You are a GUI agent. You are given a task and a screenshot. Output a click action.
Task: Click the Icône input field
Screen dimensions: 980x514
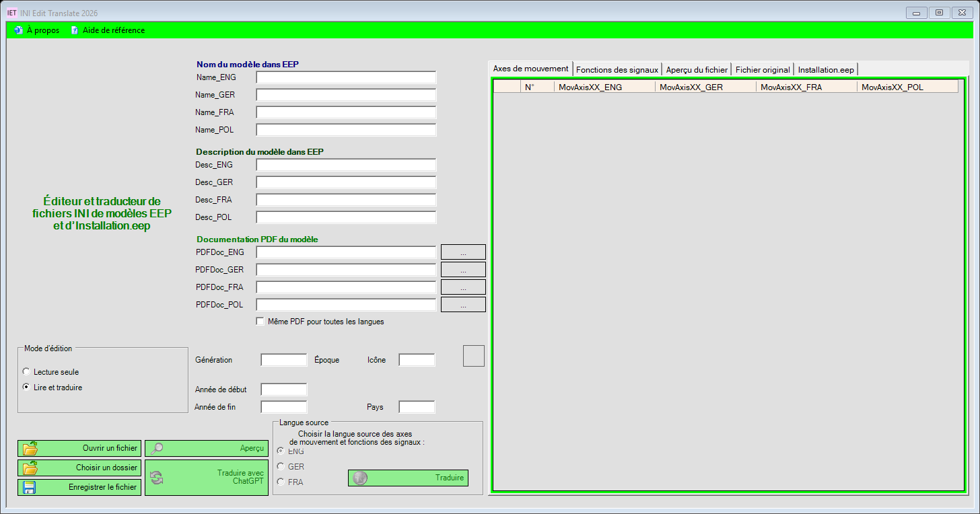coord(417,360)
